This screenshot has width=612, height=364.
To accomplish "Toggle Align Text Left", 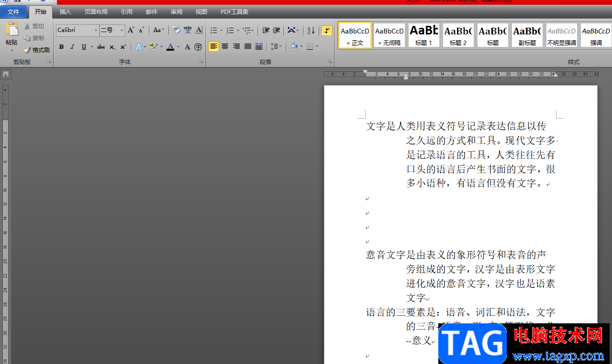I will (213, 47).
